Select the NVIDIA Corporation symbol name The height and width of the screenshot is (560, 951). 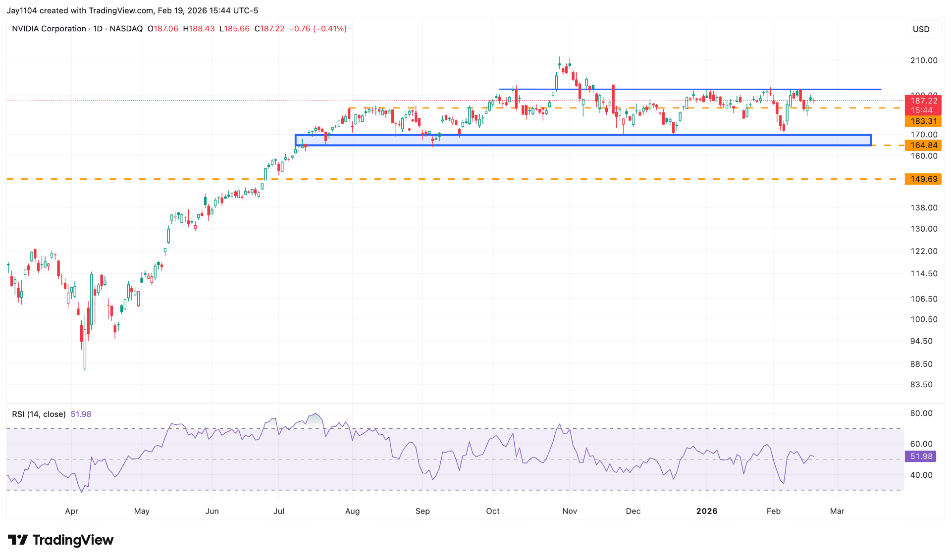[48, 29]
